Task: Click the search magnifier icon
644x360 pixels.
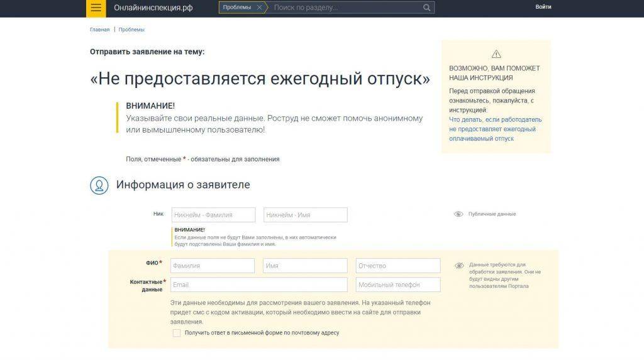Action: click(x=427, y=8)
